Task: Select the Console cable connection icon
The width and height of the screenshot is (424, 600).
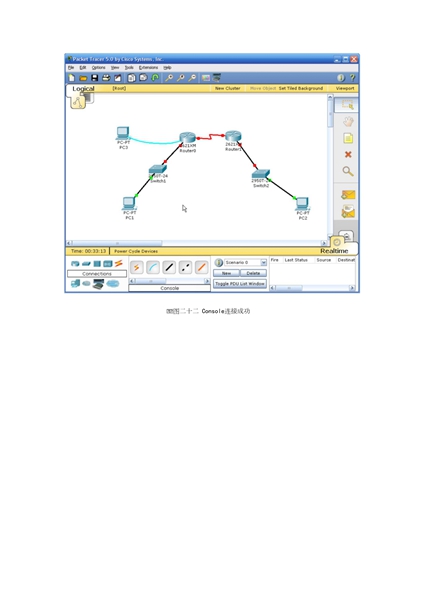Action: 153,267
